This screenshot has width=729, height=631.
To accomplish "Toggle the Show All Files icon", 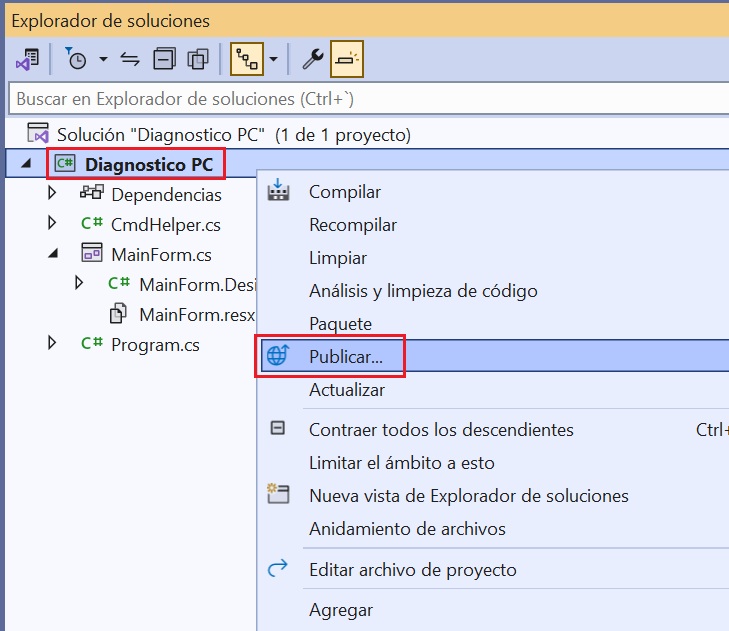I will pyautogui.click(x=198, y=60).
